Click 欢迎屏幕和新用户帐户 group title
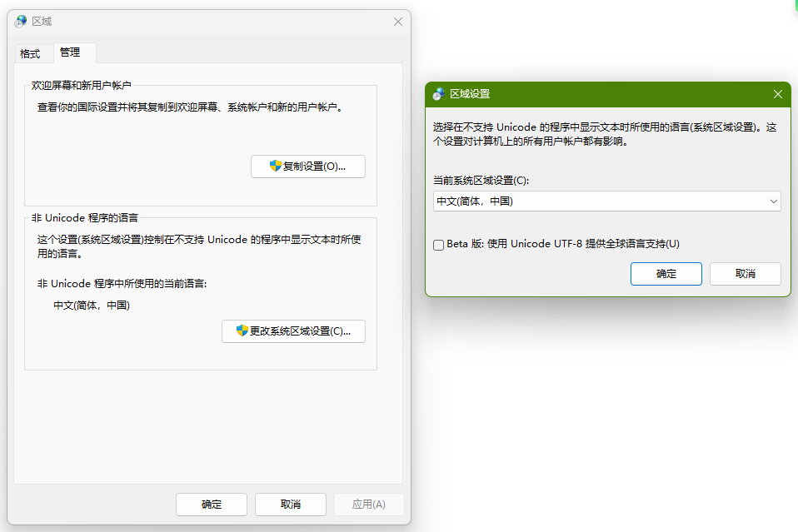 pyautogui.click(x=82, y=86)
